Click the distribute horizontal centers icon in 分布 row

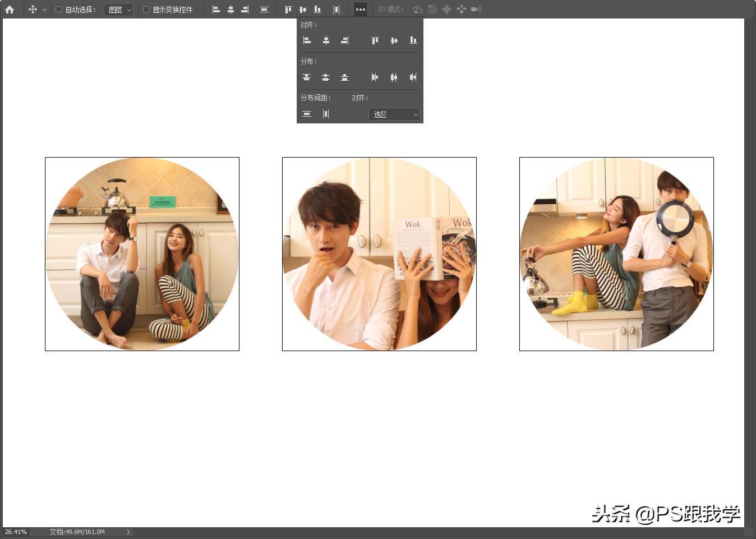(x=394, y=77)
